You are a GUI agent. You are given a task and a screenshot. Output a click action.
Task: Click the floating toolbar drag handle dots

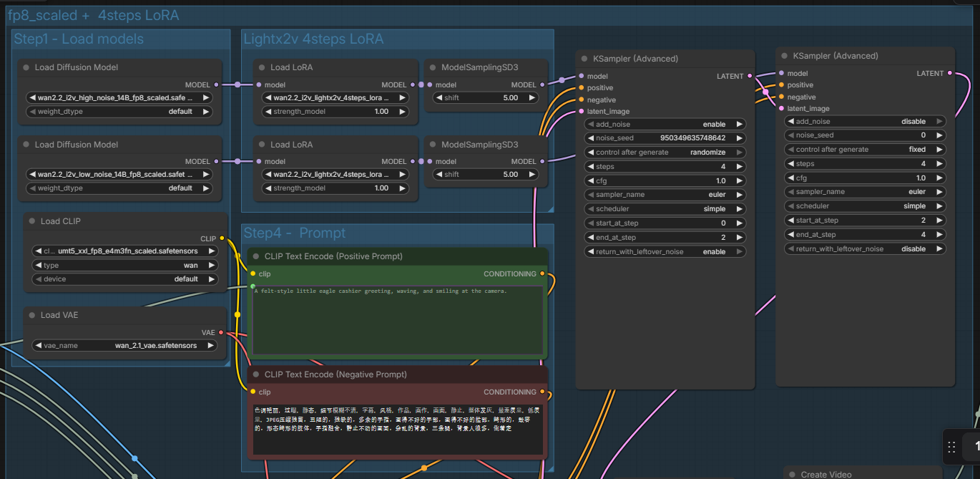tap(951, 447)
